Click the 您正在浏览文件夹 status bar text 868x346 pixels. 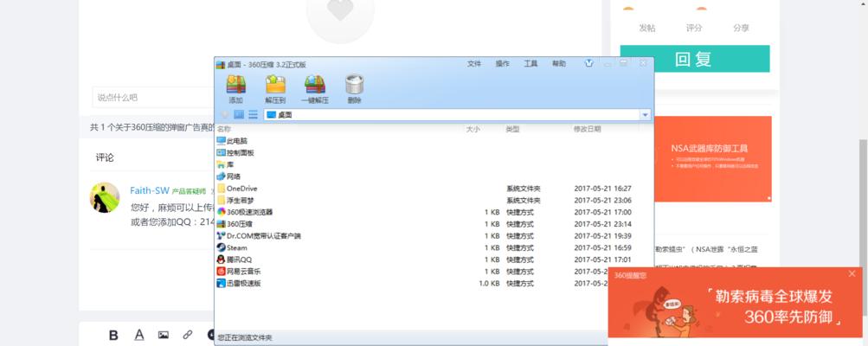[x=245, y=337]
